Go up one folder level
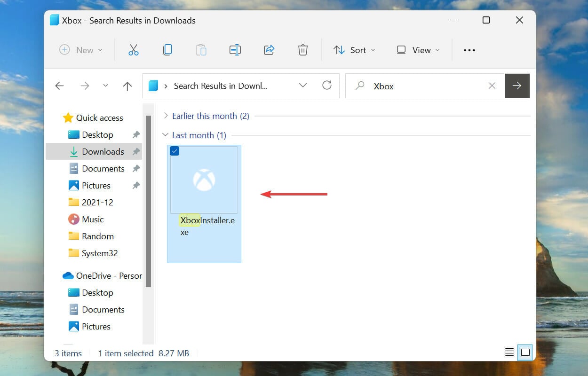The height and width of the screenshot is (376, 588). pos(127,86)
